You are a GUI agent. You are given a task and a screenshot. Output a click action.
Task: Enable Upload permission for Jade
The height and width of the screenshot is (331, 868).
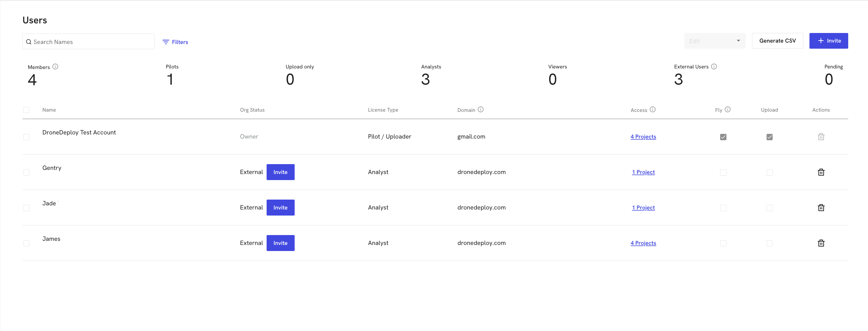[769, 208]
